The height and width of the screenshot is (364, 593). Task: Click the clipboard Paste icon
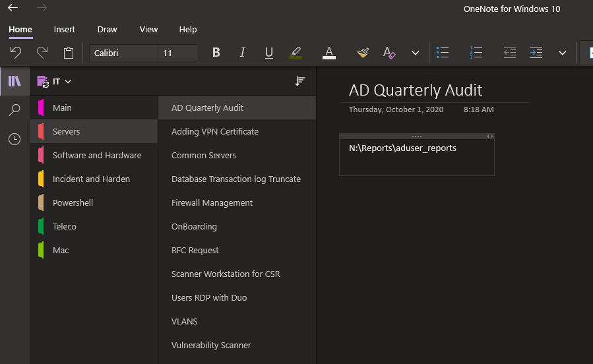point(69,53)
